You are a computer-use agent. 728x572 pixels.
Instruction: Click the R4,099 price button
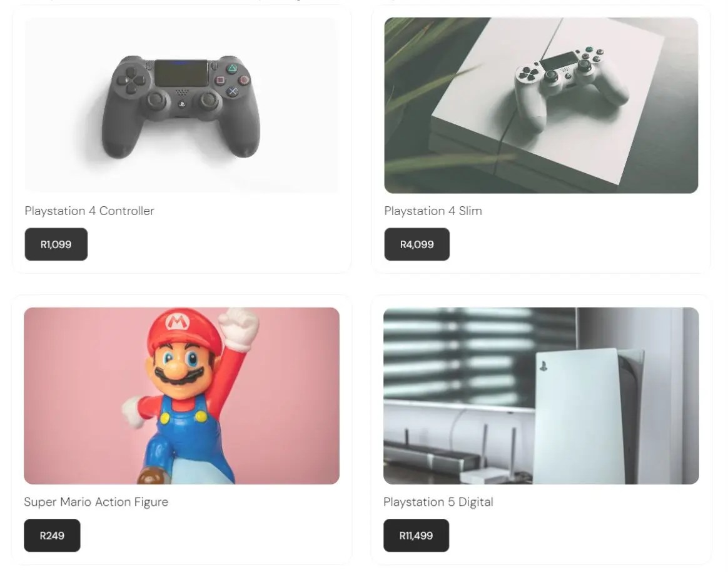click(x=417, y=244)
